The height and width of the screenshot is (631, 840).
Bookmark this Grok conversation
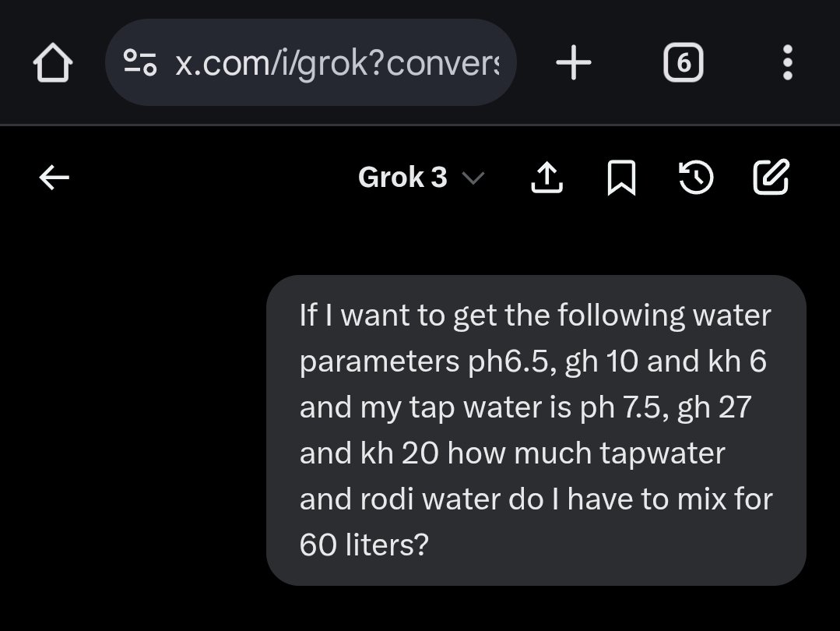coord(621,178)
